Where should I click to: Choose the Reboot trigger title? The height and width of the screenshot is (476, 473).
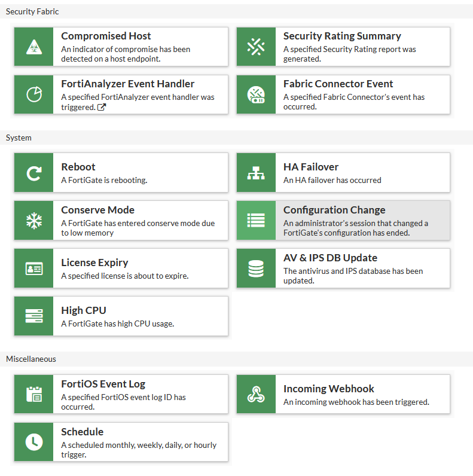[78, 167]
